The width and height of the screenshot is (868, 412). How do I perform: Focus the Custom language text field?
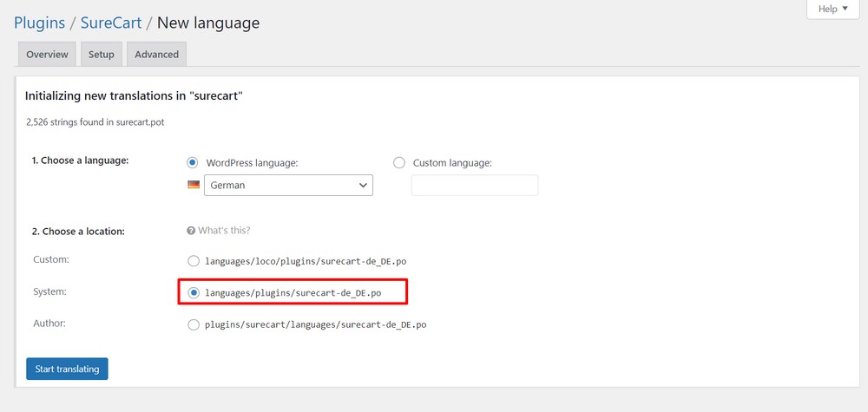pos(475,186)
